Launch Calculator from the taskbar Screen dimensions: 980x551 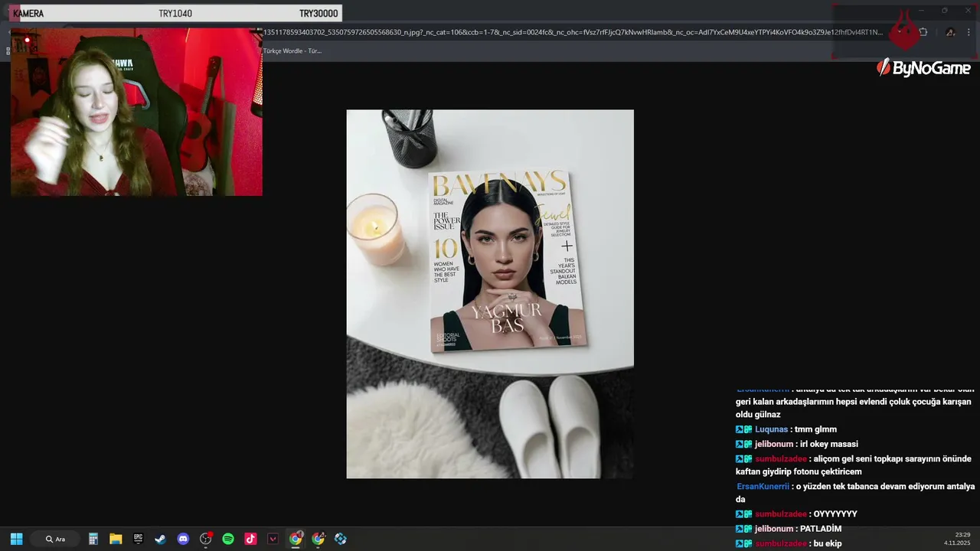[x=93, y=539]
